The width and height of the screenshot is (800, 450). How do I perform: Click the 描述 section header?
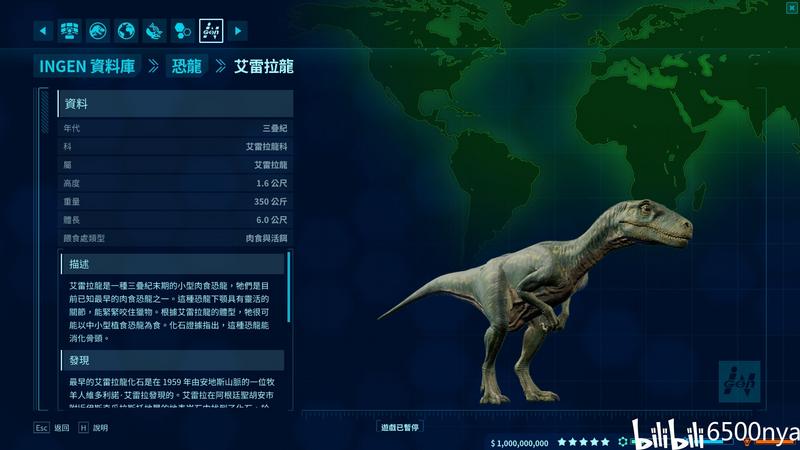click(x=172, y=264)
